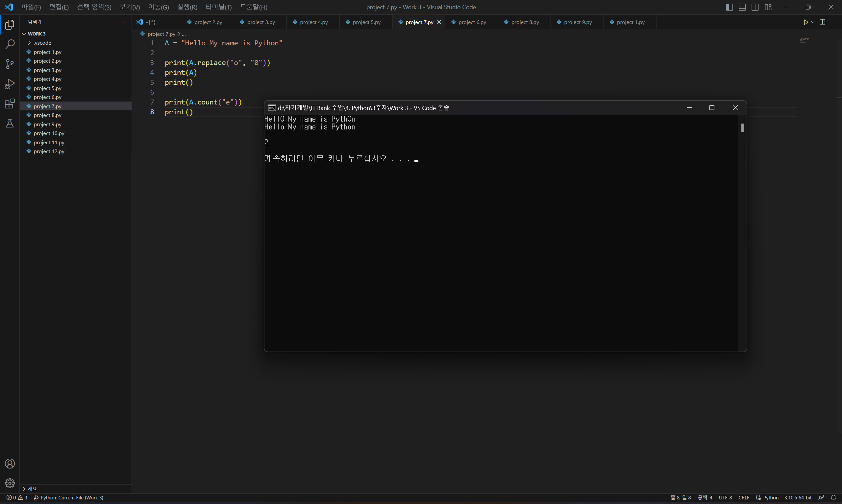Toggle the secondary side bar visibility
842x504 pixels.
click(x=755, y=7)
